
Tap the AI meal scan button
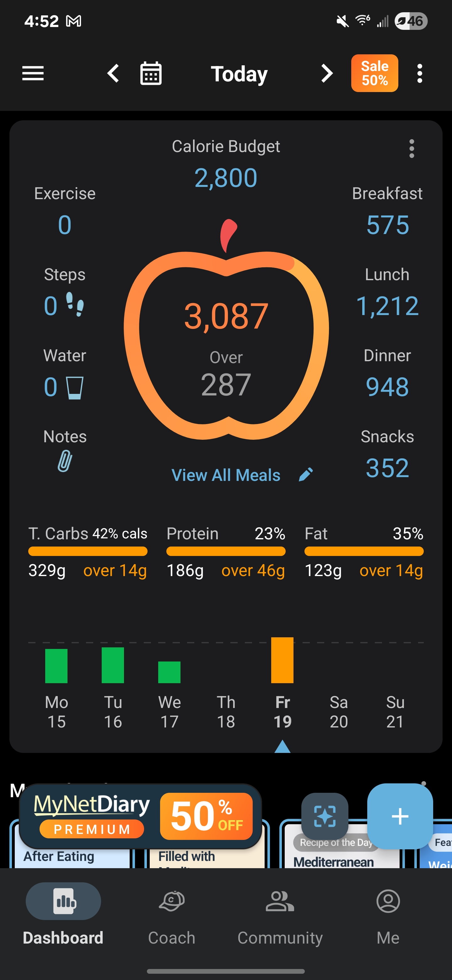(x=325, y=816)
